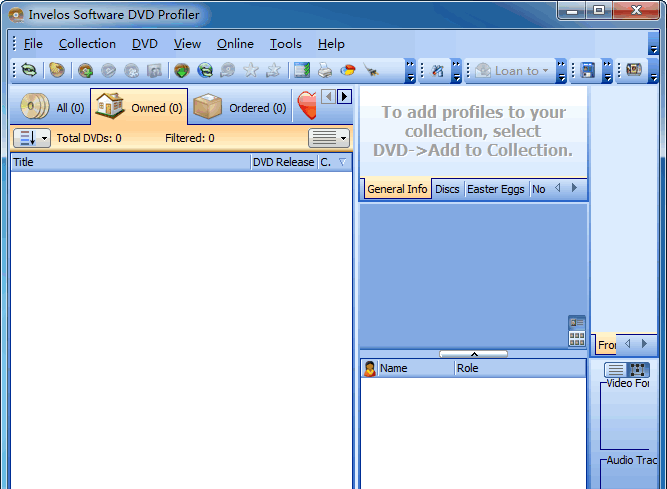Image resolution: width=667 pixels, height=489 pixels.
Task: Click the cast detail view icon
Action: 577,323
